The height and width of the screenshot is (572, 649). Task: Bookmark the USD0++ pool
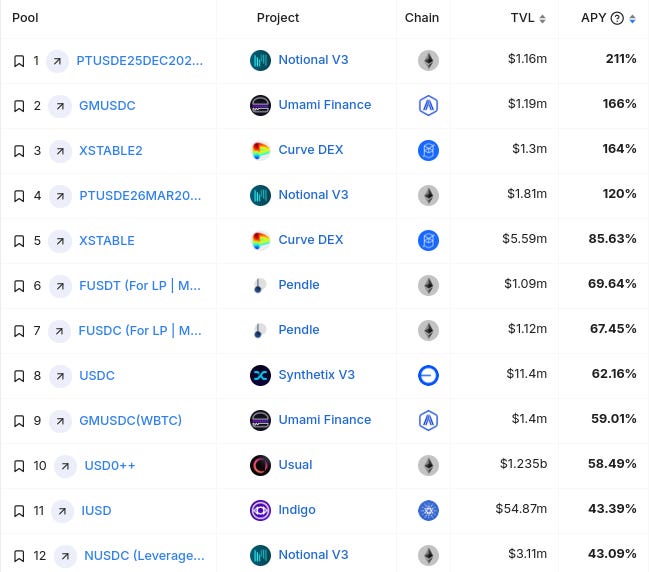tap(19, 466)
